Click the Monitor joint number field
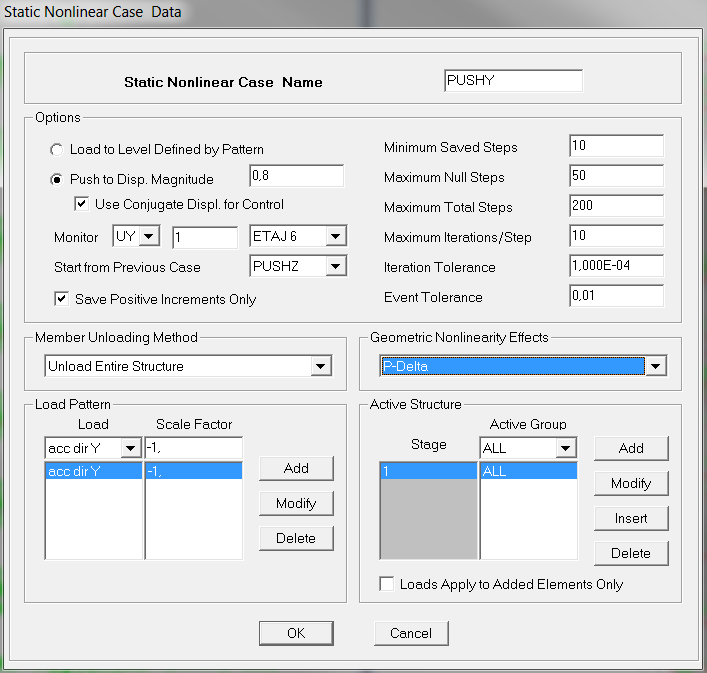This screenshot has width=707, height=673. [x=205, y=238]
